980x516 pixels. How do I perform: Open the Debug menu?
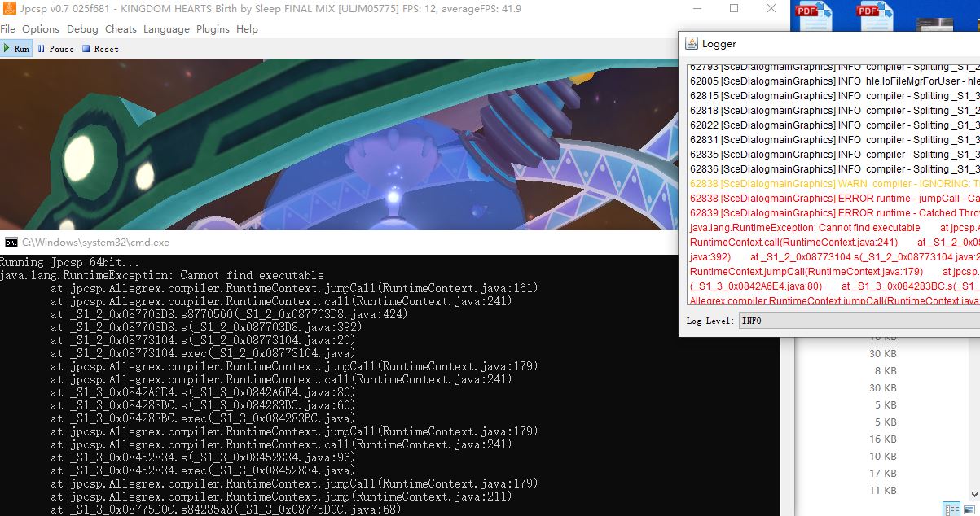click(x=82, y=29)
